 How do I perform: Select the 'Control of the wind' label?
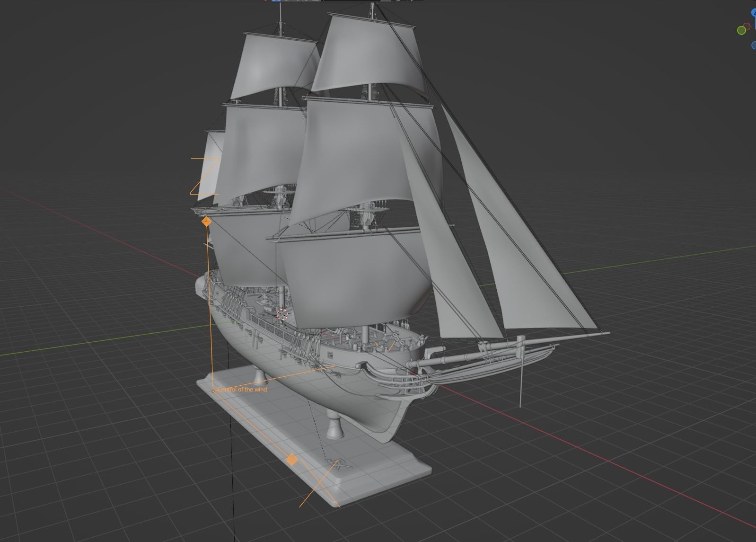242,390
